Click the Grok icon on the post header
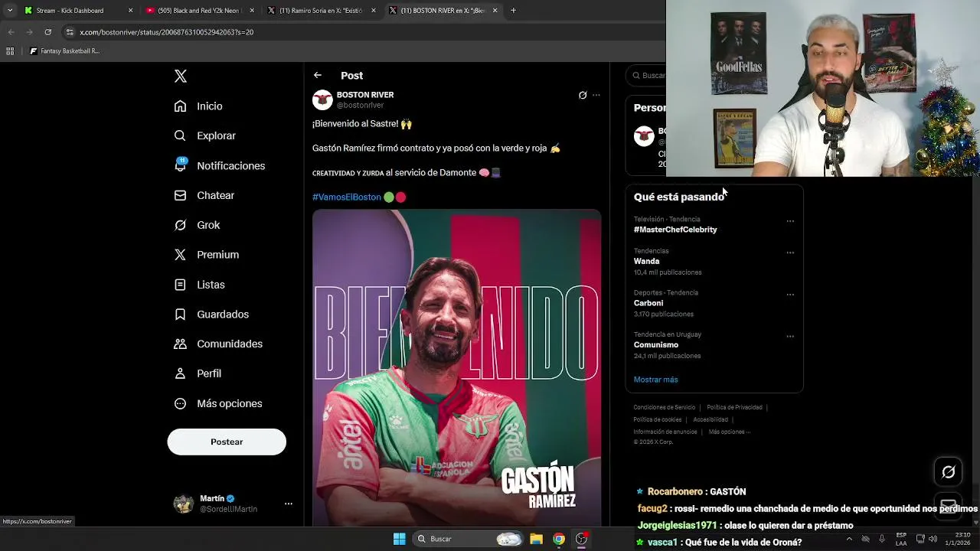980x551 pixels. tap(583, 96)
